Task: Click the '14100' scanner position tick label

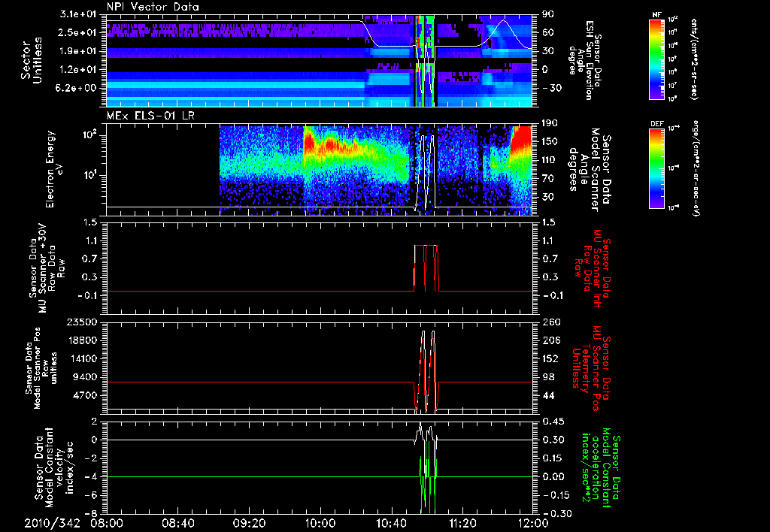Action: click(84, 358)
